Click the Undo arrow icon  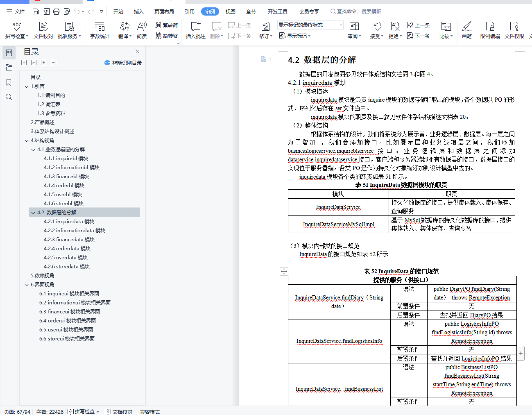point(77,11)
